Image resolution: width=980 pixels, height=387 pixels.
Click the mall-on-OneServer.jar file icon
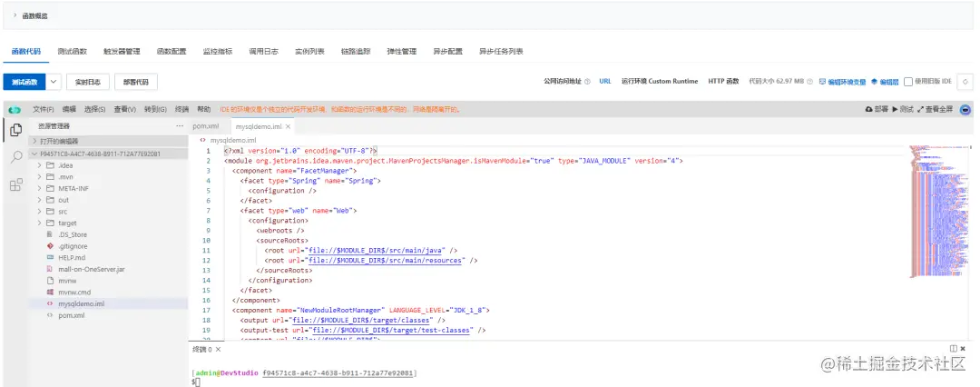[51, 269]
